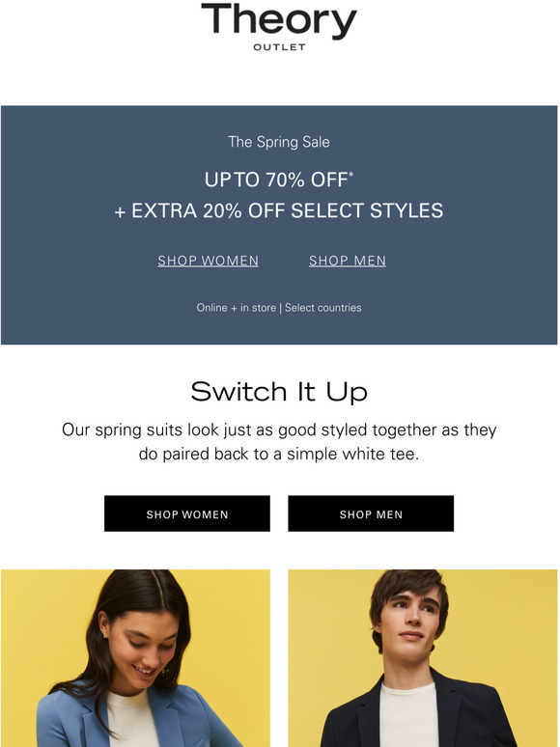Screen dimensions: 560x747
Task: Click the black SHOP WOMEN button
Action: tap(187, 513)
